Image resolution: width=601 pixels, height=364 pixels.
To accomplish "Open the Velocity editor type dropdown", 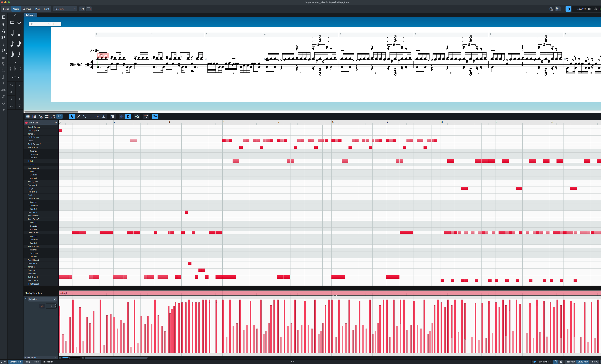I will click(x=42, y=299).
